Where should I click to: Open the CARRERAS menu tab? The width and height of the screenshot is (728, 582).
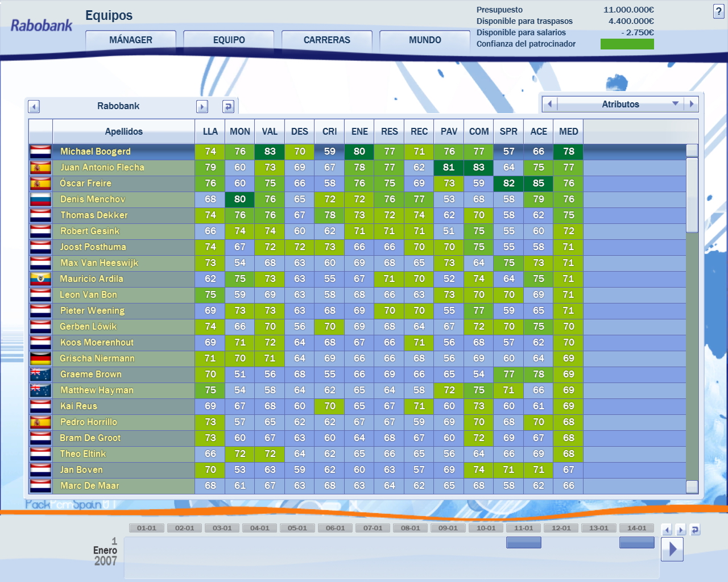(x=327, y=40)
